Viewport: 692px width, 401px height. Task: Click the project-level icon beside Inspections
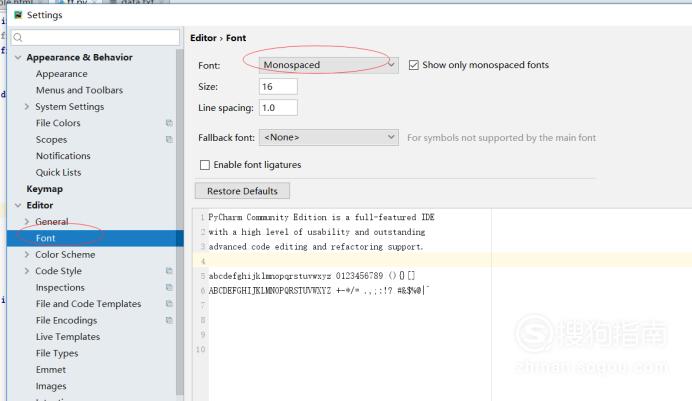click(x=169, y=287)
